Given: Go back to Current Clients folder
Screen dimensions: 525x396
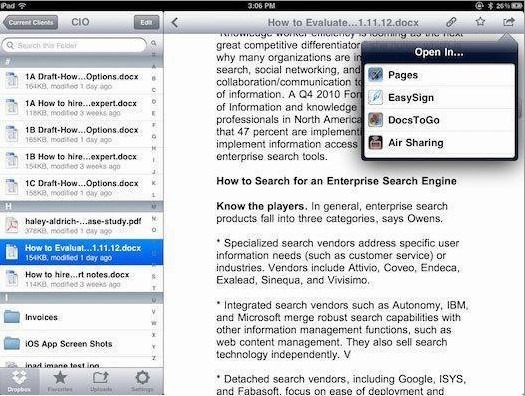Looking at the screenshot, I should tap(30, 22).
